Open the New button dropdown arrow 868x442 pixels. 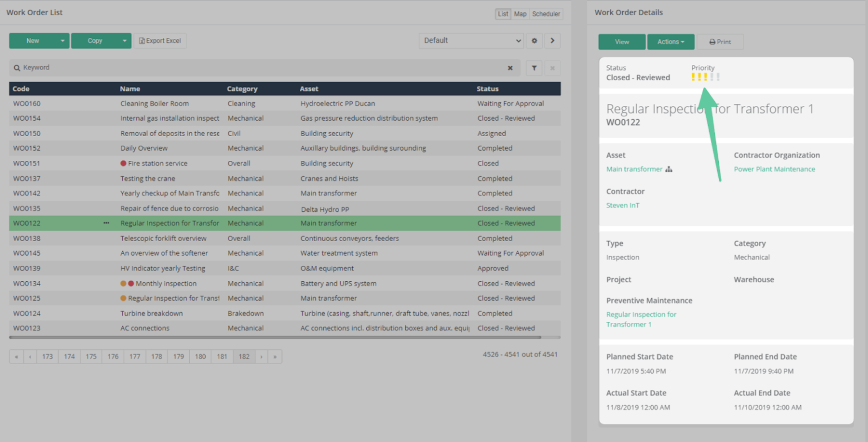(62, 41)
